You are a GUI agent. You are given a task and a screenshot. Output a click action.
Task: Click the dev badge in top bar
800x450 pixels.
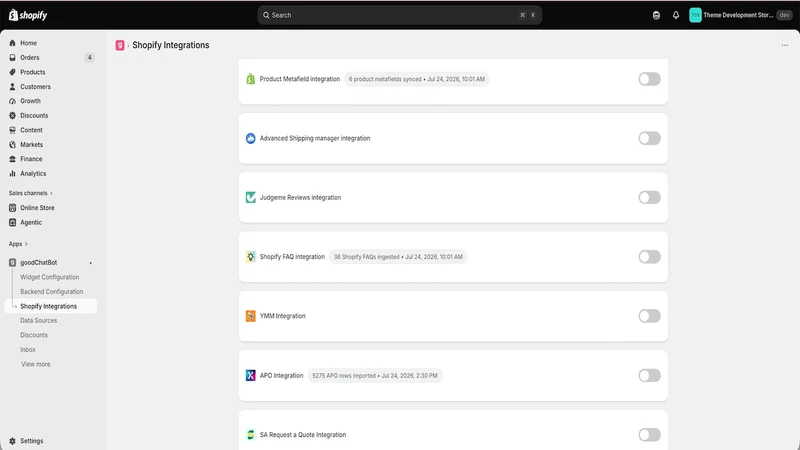784,15
